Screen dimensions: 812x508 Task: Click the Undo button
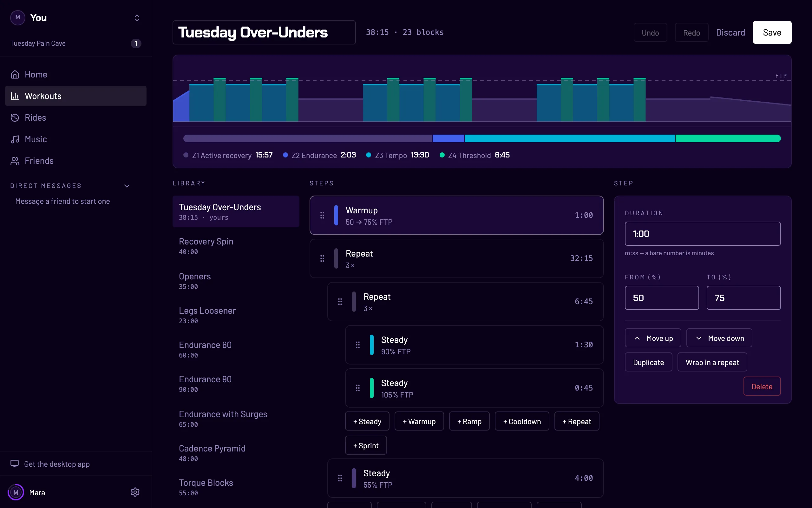(x=650, y=33)
